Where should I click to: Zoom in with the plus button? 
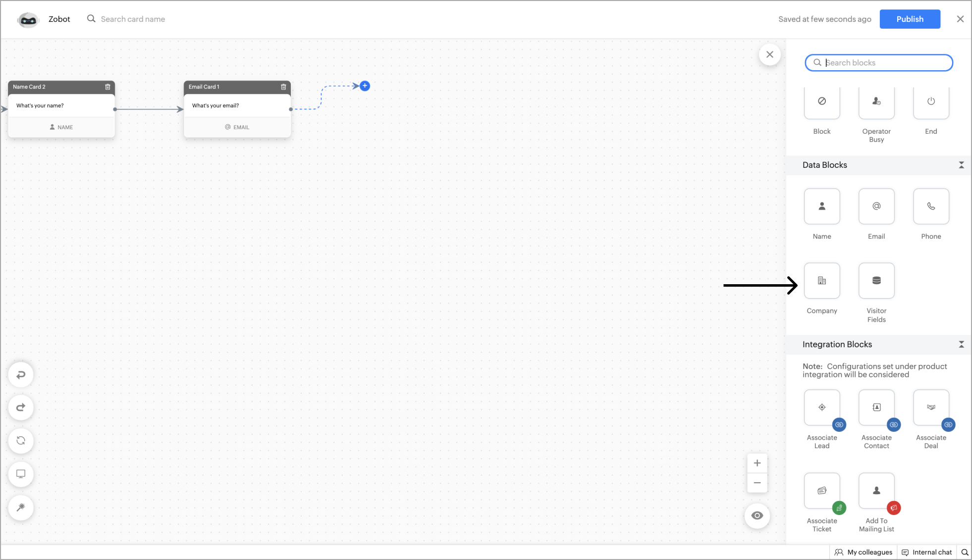pos(756,463)
